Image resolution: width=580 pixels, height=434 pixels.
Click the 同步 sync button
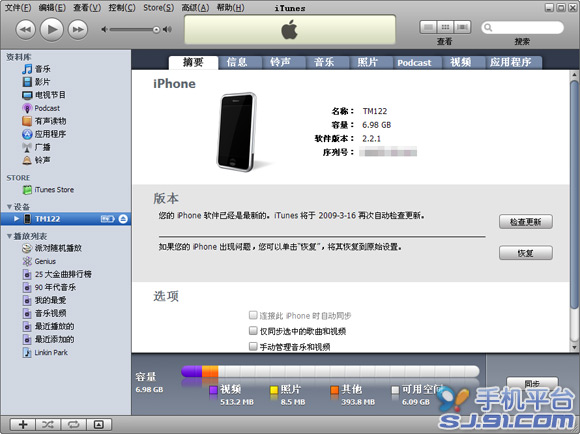pos(532,384)
